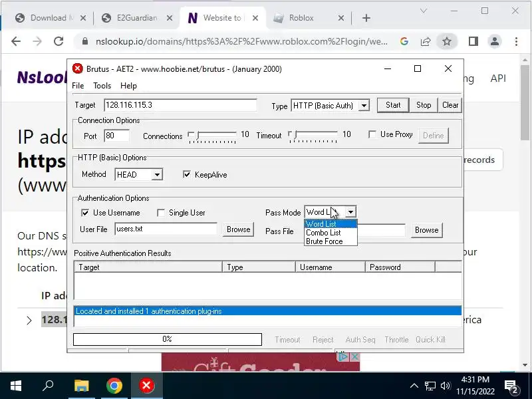532x399 pixels.
Task: Close the ad with X icon
Action: point(354,356)
